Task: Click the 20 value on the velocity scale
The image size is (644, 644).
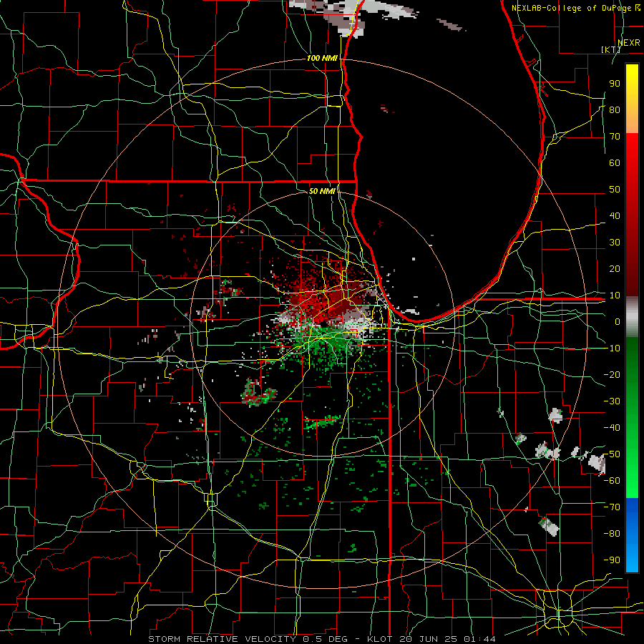Action: tap(615, 268)
